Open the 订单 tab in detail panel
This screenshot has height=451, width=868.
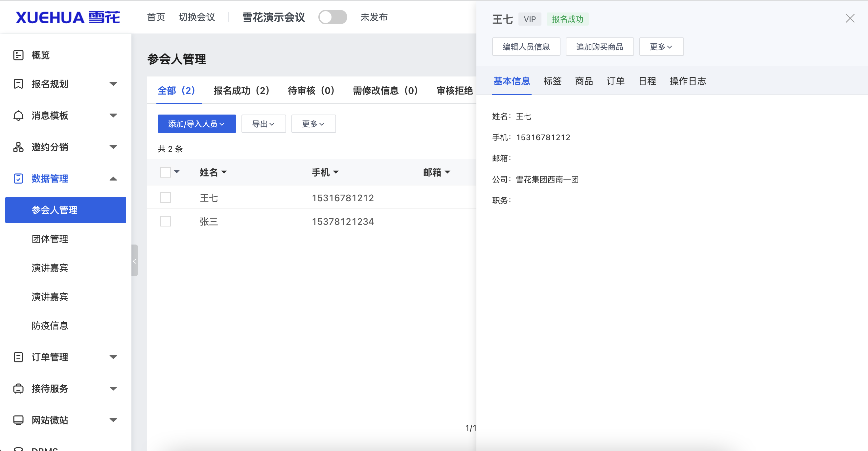coord(616,81)
